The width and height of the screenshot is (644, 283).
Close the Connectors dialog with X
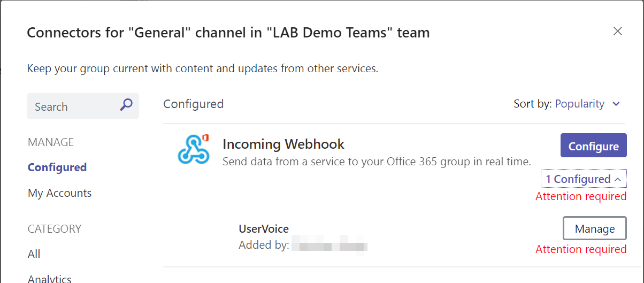coord(618,31)
